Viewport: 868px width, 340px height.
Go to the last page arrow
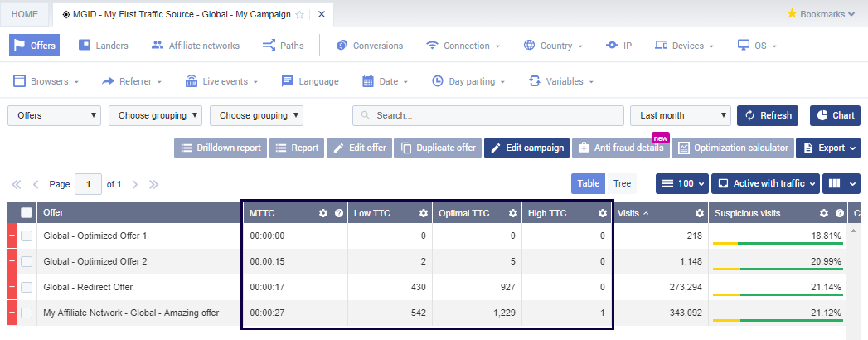153,184
